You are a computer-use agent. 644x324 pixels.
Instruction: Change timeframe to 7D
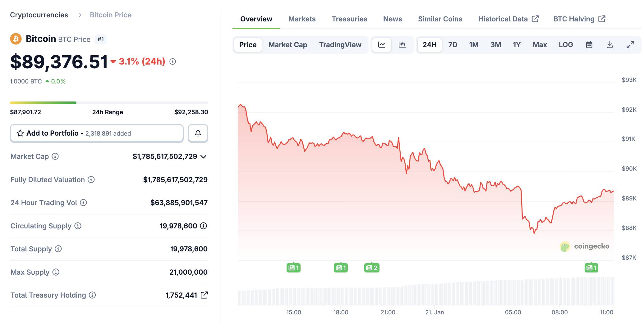tap(453, 44)
